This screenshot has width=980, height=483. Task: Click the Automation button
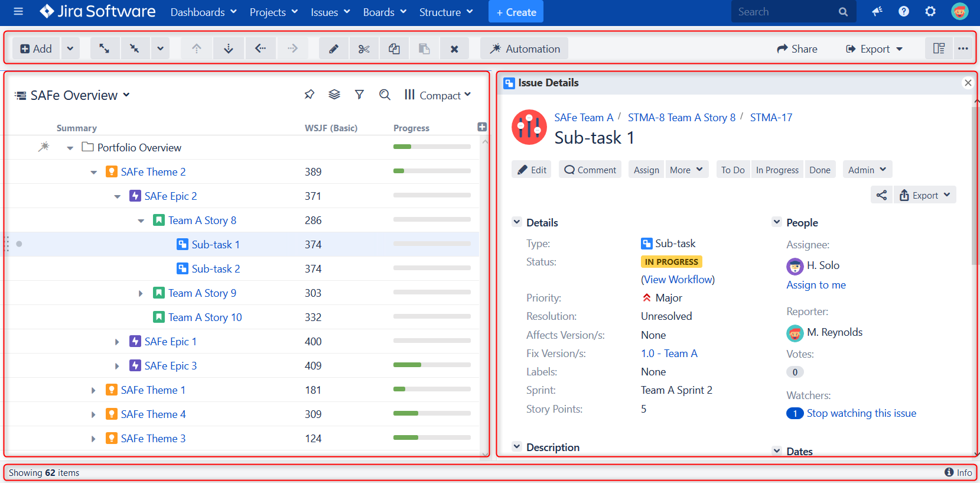click(x=524, y=48)
